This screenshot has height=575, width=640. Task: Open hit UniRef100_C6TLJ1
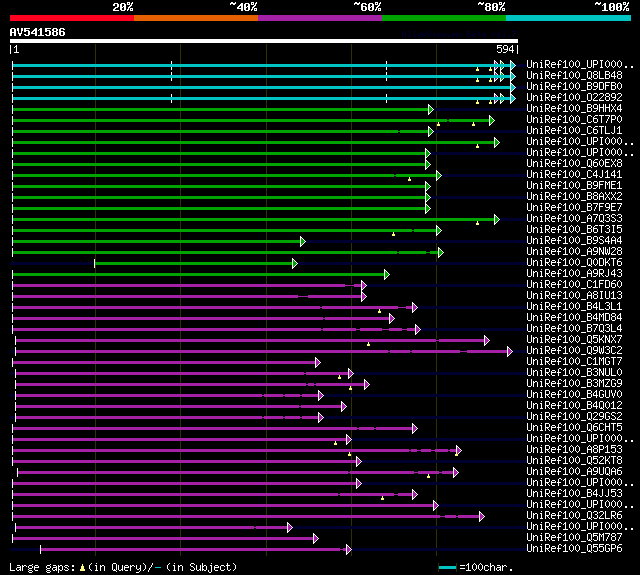click(574, 131)
